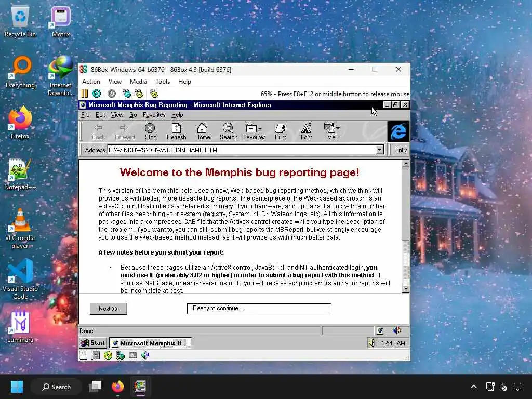Click the Internet Explorer logo icon
This screenshot has width=532, height=399.
pos(398,131)
